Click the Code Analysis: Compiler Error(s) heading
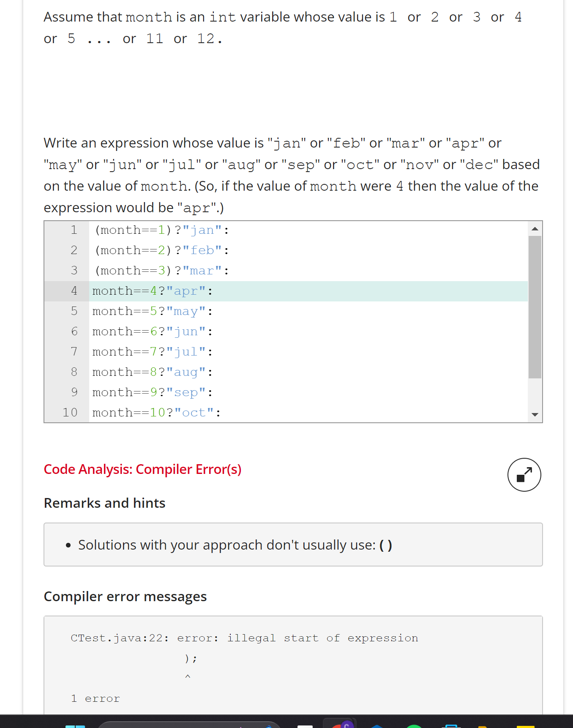 tap(143, 469)
